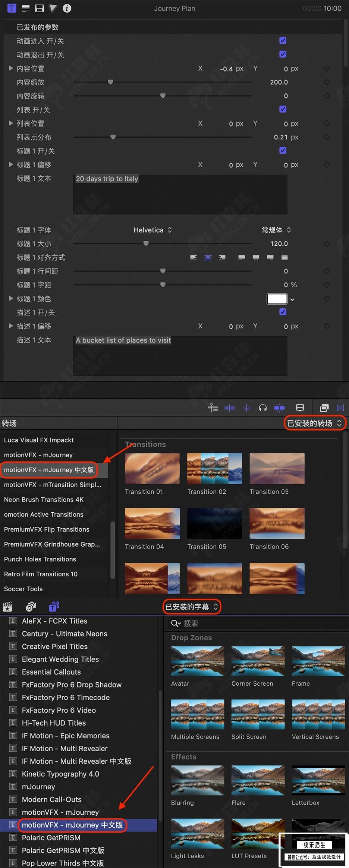Show the Libraries sidebar clapper icon
The width and height of the screenshot is (349, 868).
(x=7, y=607)
